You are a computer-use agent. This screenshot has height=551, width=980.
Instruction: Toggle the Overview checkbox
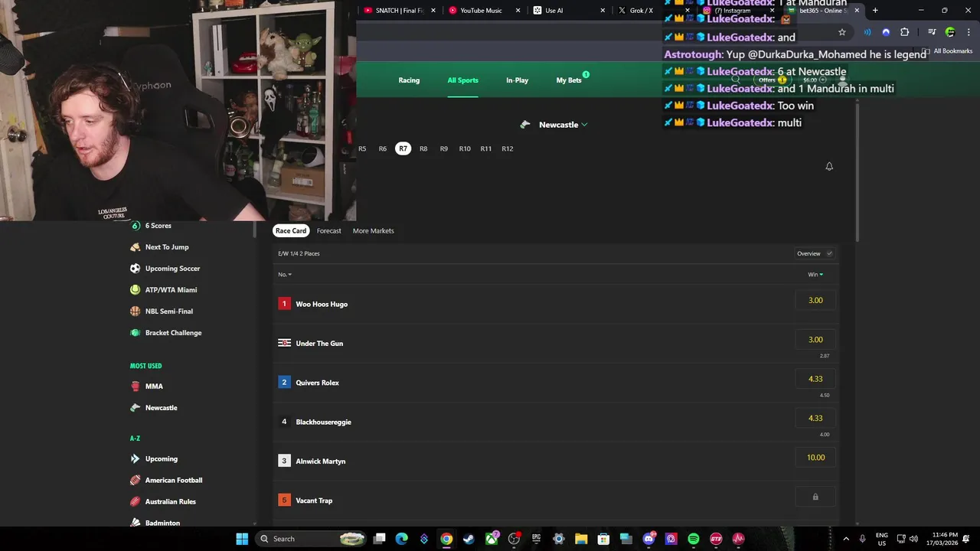tap(829, 253)
